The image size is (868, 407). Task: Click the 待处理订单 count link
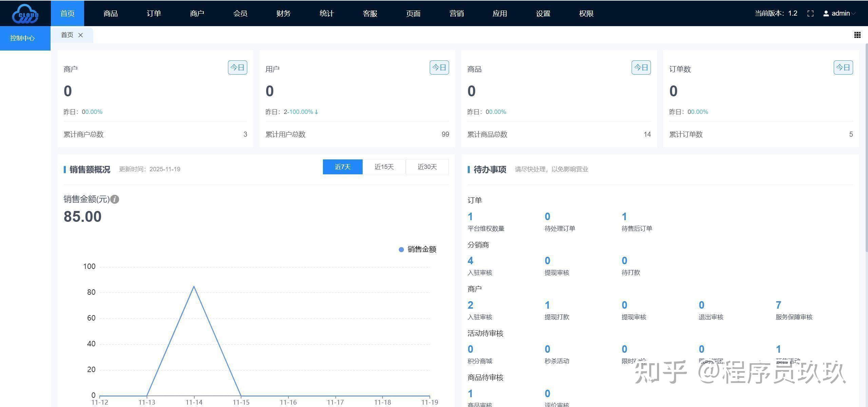[547, 216]
